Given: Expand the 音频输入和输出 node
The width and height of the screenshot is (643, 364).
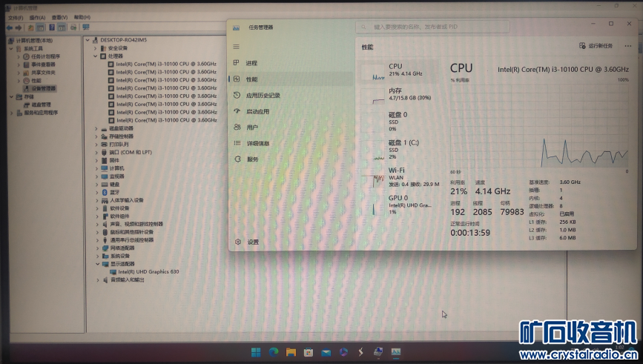Looking at the screenshot, I should coord(98,280).
